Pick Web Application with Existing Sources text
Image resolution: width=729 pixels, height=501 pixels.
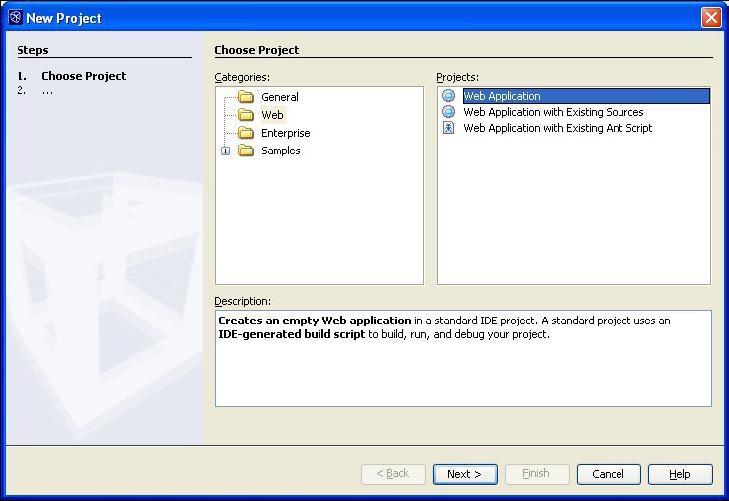[x=553, y=112]
